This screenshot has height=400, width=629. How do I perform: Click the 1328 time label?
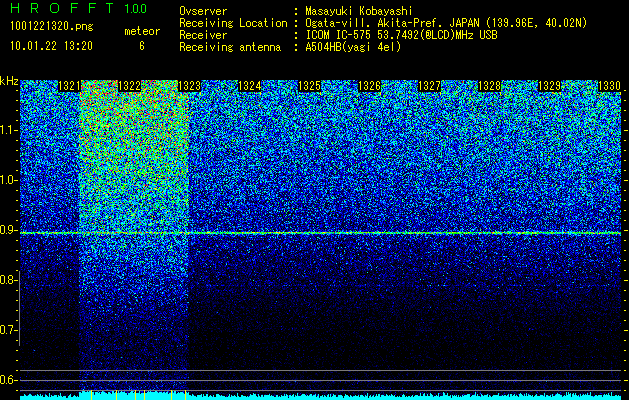point(490,86)
